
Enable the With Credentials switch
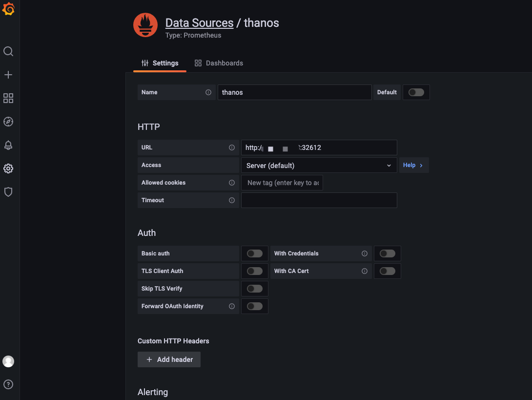[x=388, y=253]
